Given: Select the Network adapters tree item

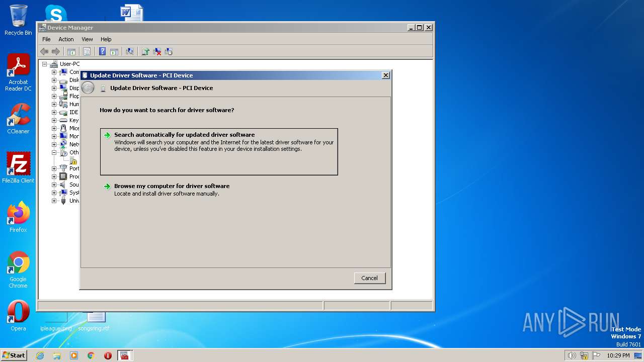Looking at the screenshot, I should pos(74,144).
